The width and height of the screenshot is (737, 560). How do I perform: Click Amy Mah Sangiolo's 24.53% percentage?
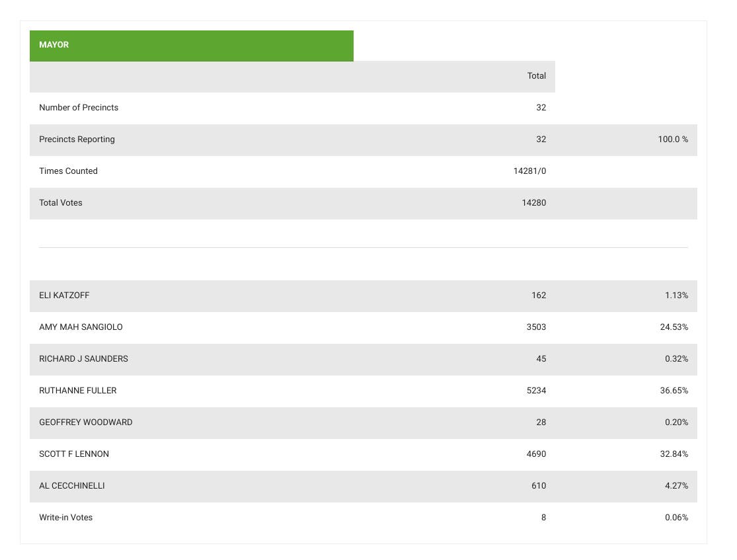point(674,327)
